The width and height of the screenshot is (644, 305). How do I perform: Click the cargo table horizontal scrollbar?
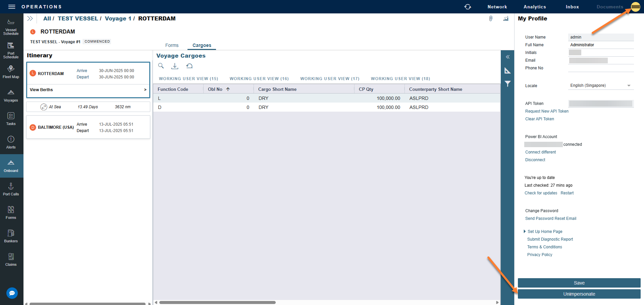pyautogui.click(x=217, y=302)
